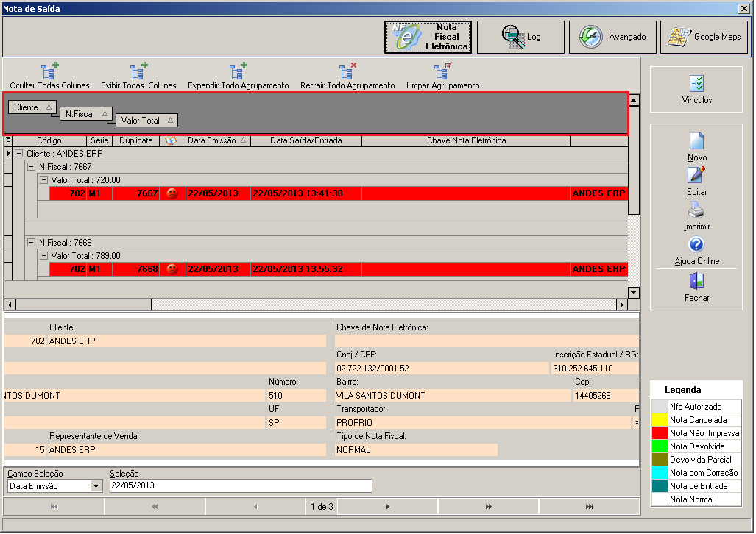Click horizontal scrollbar right arrow
The width and height of the screenshot is (756, 534).
622,305
